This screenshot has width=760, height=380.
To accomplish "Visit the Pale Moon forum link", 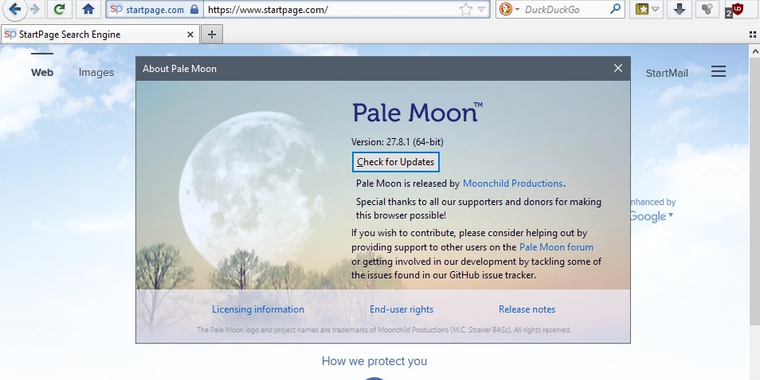I will point(556,247).
